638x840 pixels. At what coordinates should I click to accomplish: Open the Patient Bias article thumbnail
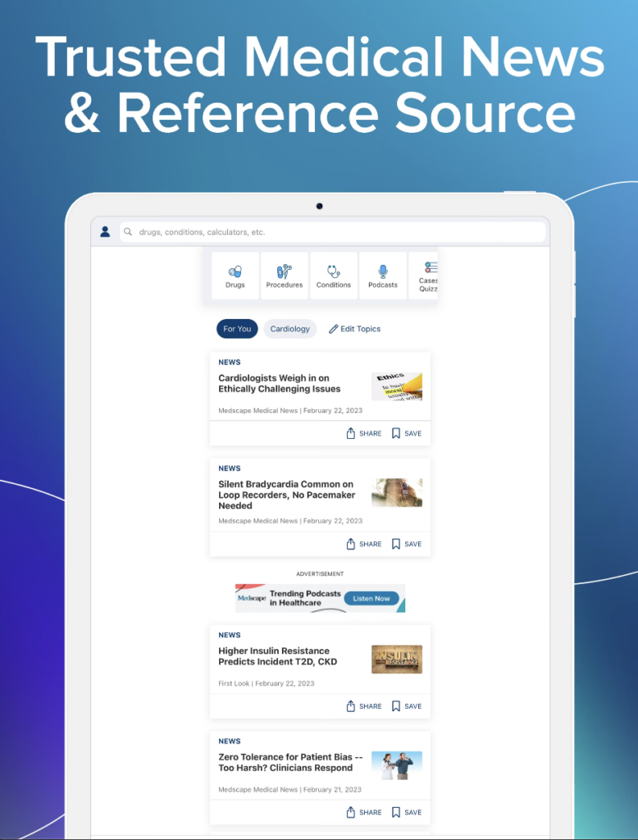point(397,765)
